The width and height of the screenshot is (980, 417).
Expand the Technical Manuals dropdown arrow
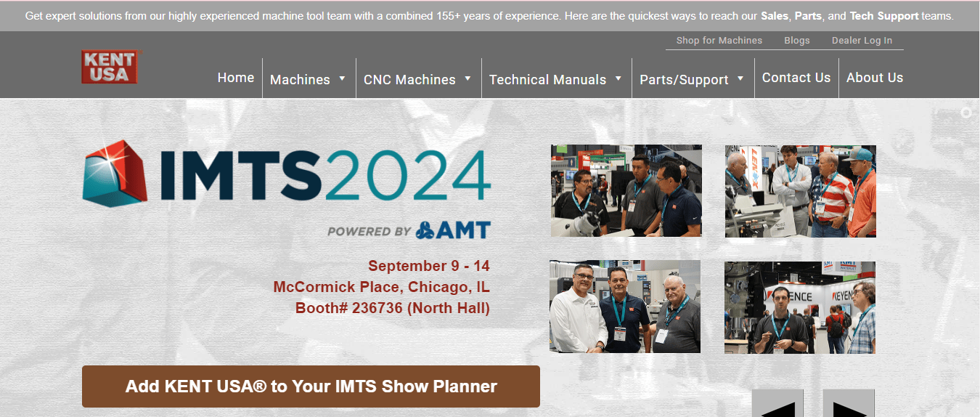click(x=618, y=78)
